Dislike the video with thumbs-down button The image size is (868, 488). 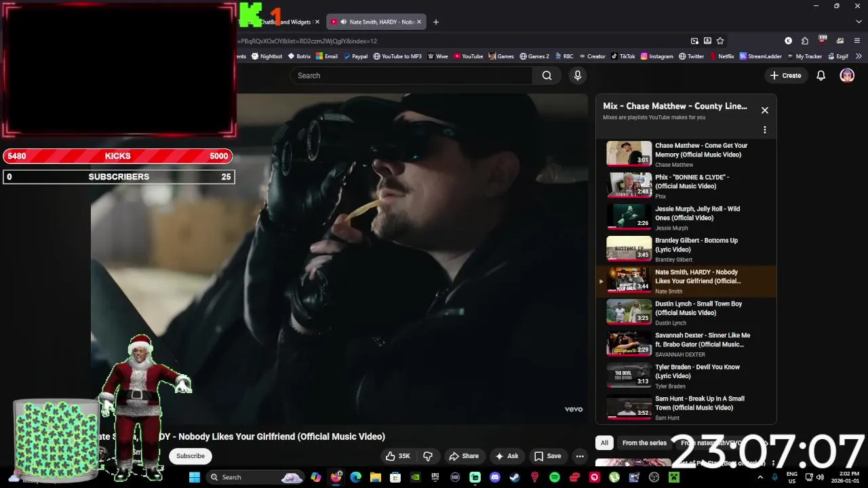click(428, 456)
